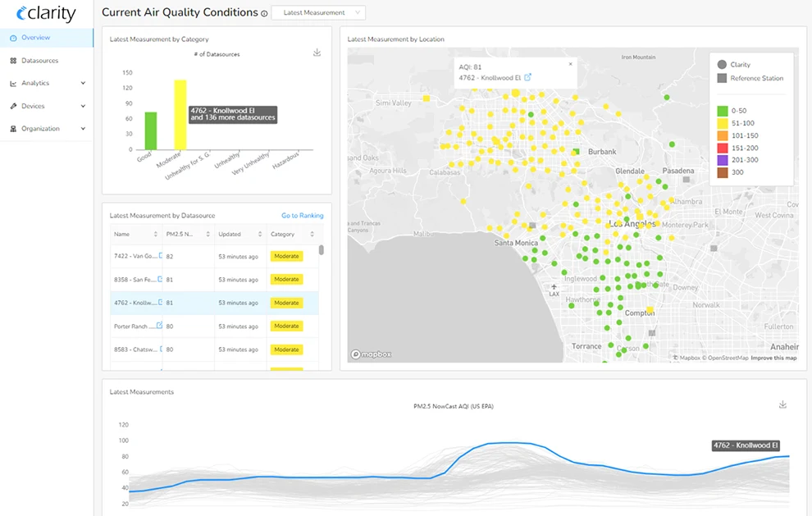Expand the Analytics menu
Image resolution: width=812 pixels, height=516 pixels.
tap(49, 83)
